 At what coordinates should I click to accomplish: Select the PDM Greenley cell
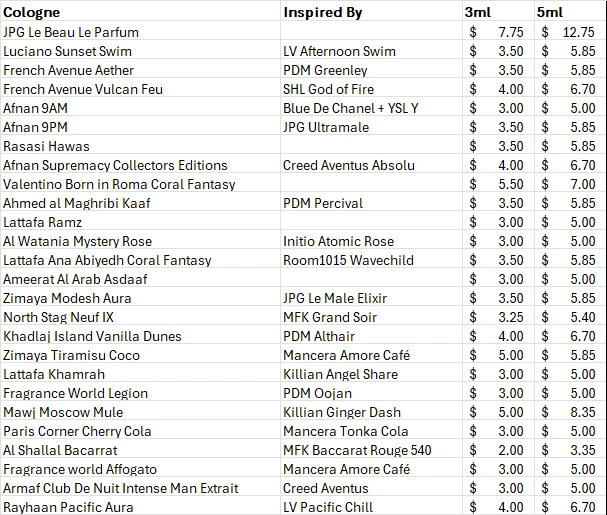coord(372,70)
